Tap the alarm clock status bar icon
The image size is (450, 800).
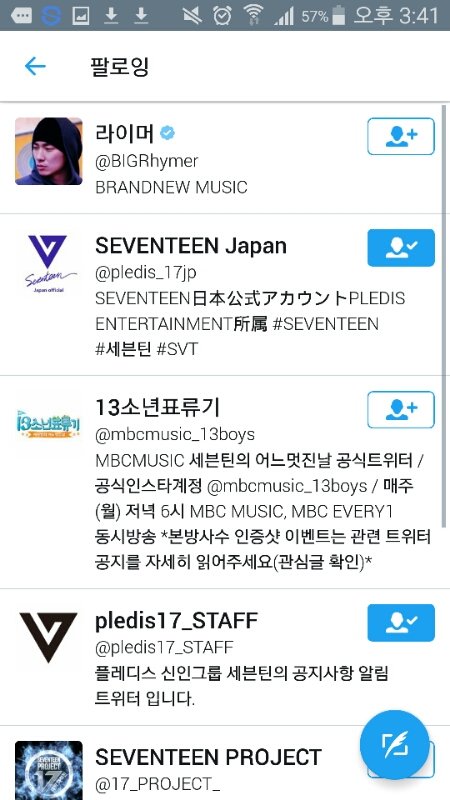point(222,15)
